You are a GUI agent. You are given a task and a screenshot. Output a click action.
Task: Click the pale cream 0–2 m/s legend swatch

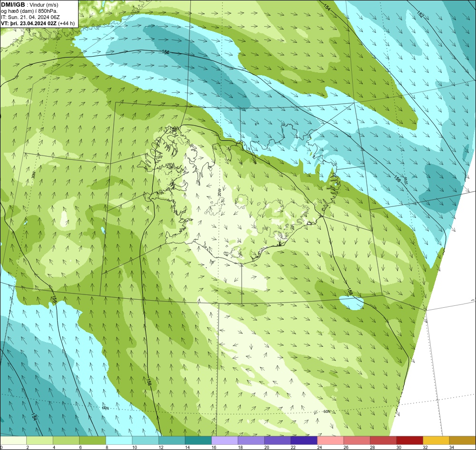point(13,440)
